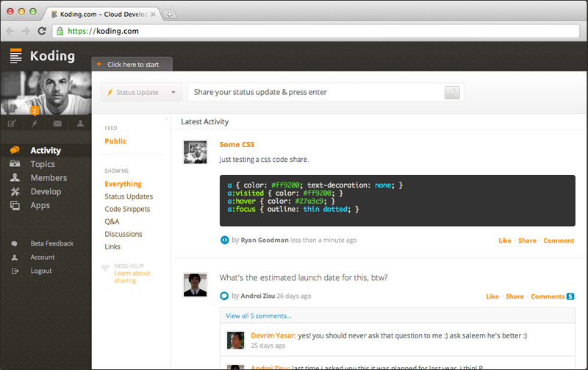Open notifications lightning bolt icon in sidebar
Image resolution: width=588 pixels, height=370 pixels.
coord(34,124)
